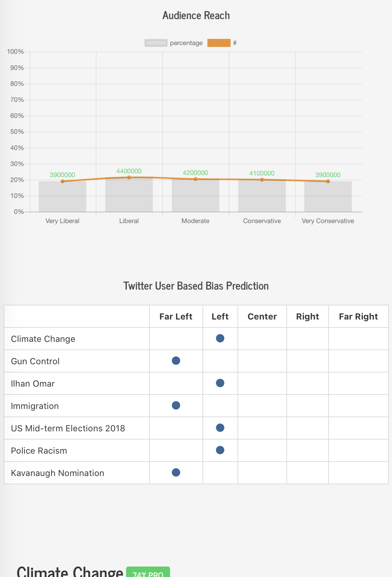The height and width of the screenshot is (577, 392).
Task: Click the Immigration Far Left dot
Action: (x=176, y=405)
